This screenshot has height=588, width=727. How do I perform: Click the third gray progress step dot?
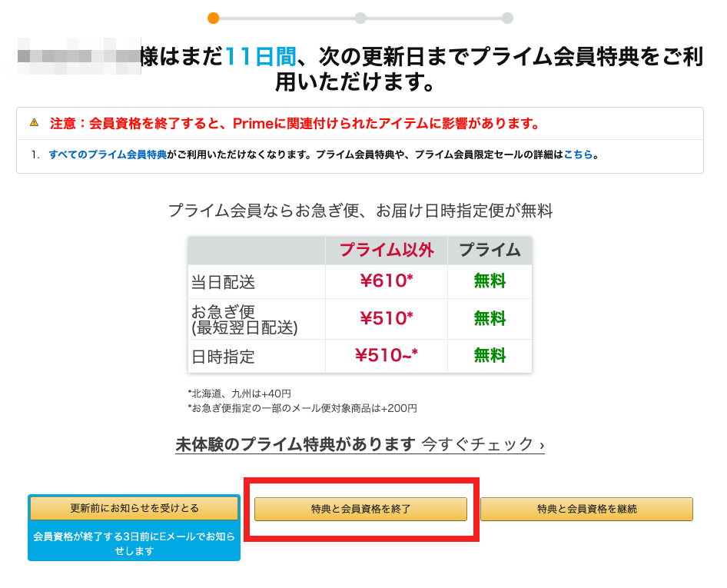click(x=508, y=18)
